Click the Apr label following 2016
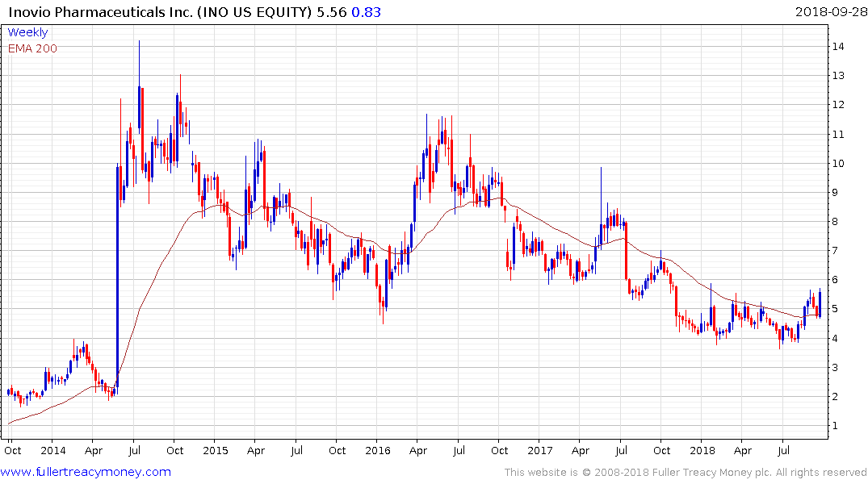This screenshot has height=484, width=868. pyautogui.click(x=418, y=451)
